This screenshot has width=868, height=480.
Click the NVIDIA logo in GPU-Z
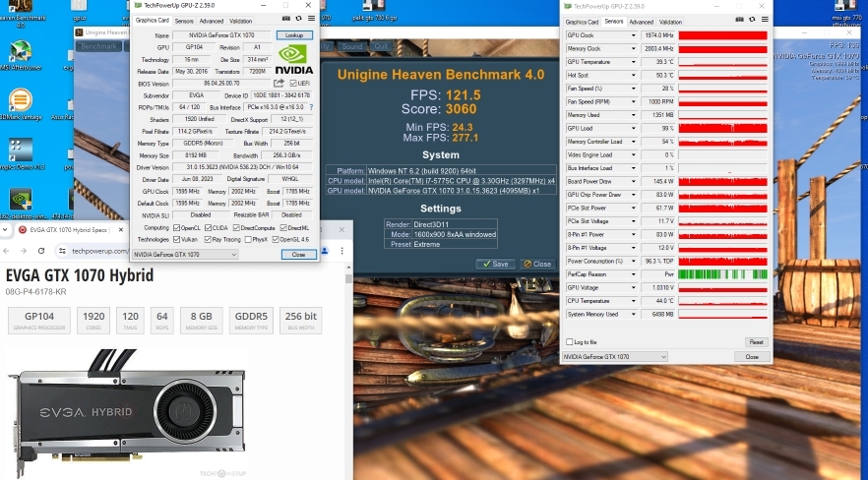click(x=294, y=60)
